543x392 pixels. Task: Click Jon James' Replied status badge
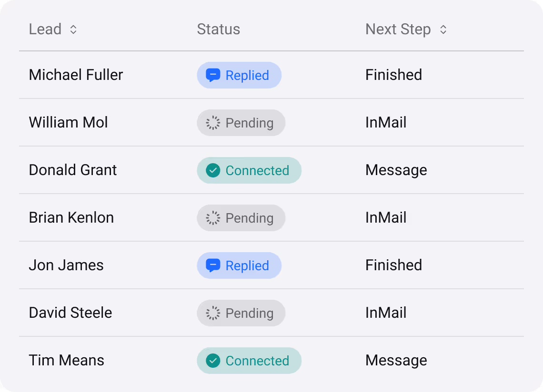[239, 265]
